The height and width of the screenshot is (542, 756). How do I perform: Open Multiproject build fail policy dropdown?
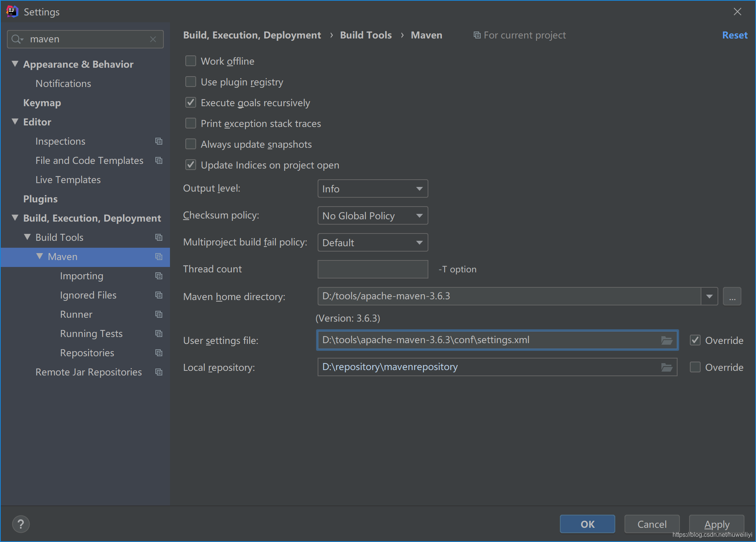[373, 243]
